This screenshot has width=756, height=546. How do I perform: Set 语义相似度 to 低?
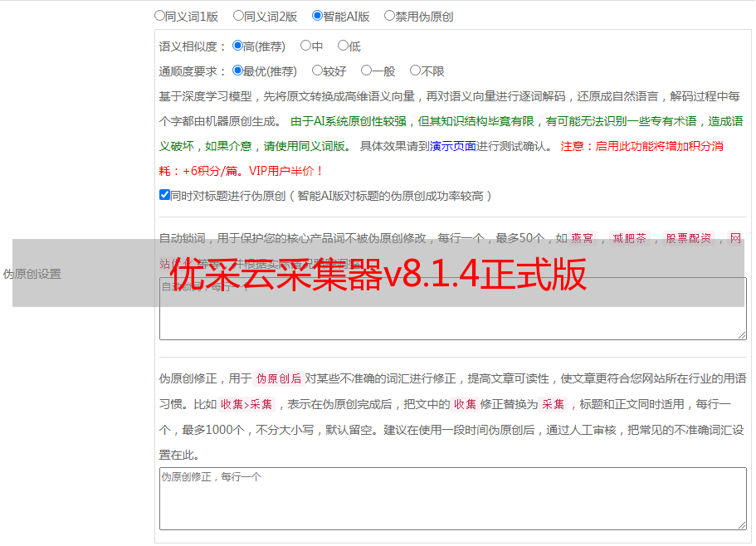(343, 46)
